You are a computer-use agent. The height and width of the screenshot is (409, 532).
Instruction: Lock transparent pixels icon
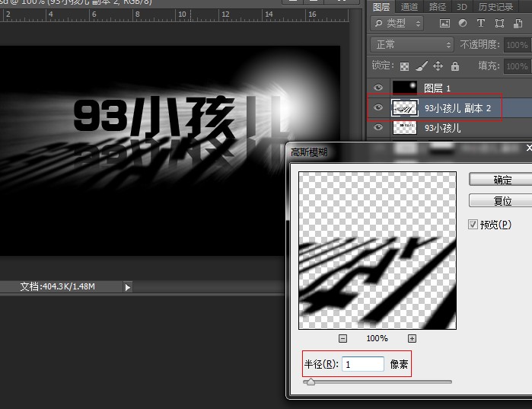pyautogui.click(x=405, y=66)
